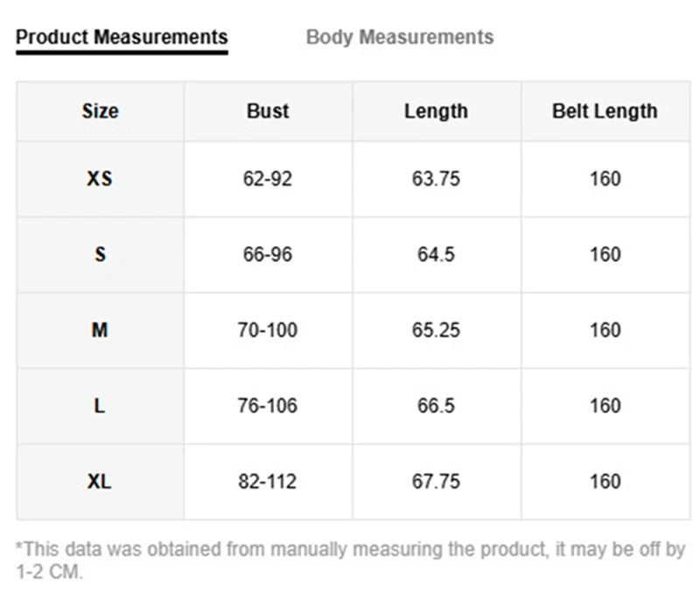
Task: Click the Length column header
Action: point(436,111)
